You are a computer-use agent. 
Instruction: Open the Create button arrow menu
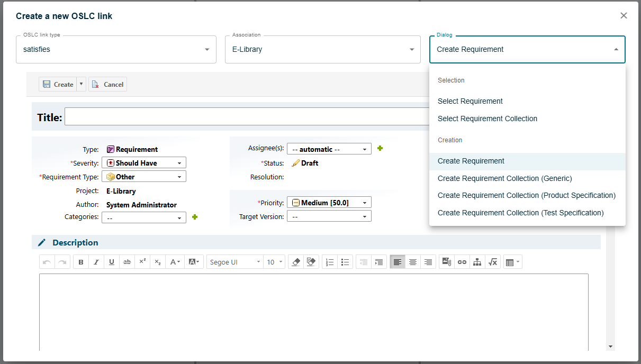(x=82, y=84)
